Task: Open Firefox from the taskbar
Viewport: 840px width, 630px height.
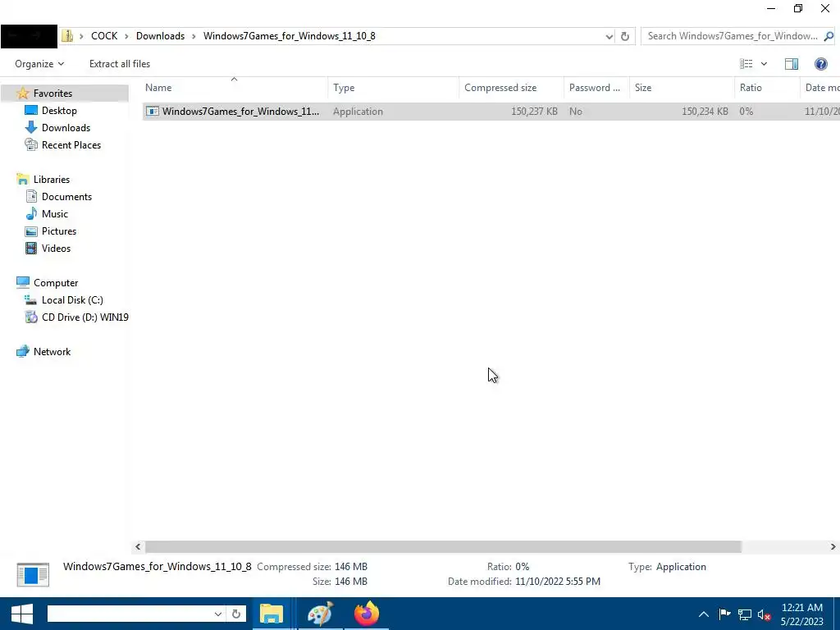Action: (367, 614)
